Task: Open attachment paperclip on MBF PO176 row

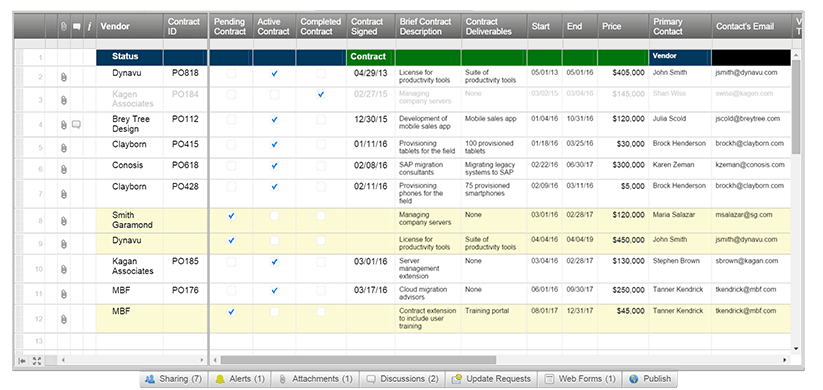Action: [64, 294]
